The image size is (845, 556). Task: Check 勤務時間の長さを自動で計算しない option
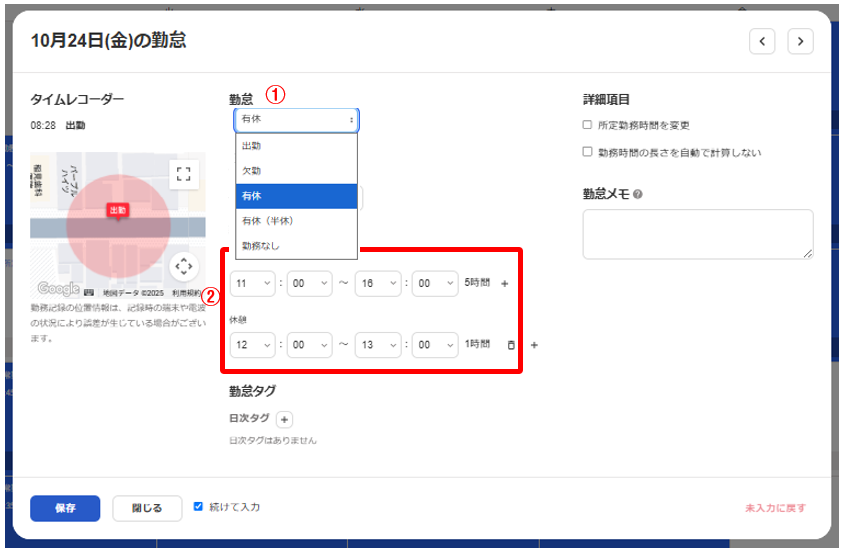click(x=588, y=153)
